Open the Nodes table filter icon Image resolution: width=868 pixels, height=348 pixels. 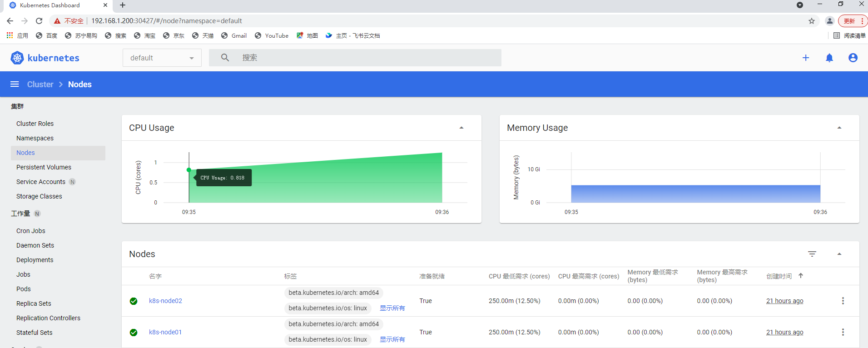click(x=812, y=254)
